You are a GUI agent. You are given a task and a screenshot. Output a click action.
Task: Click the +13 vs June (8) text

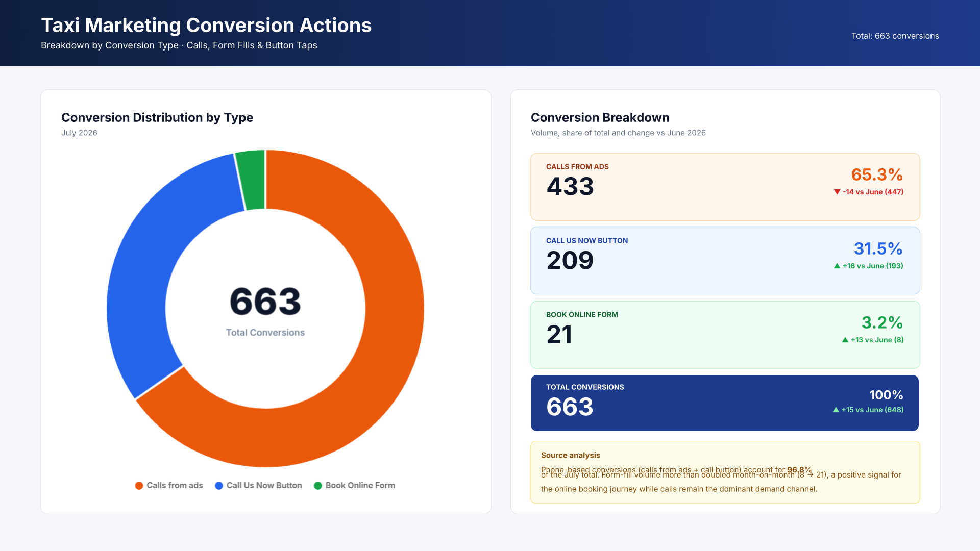click(877, 340)
